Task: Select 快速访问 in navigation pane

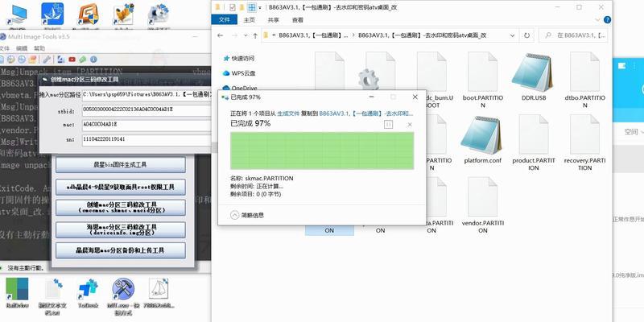Action: [x=239, y=58]
